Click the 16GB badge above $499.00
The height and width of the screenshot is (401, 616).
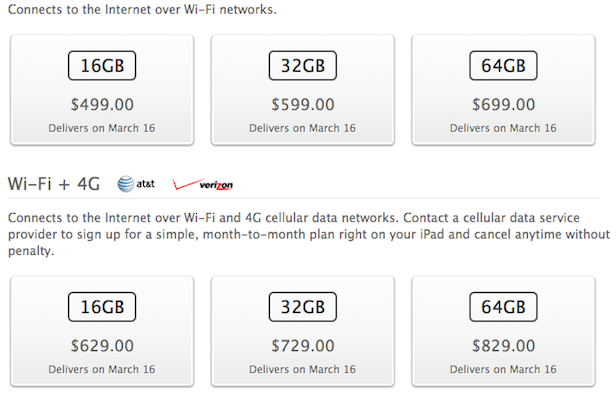pyautogui.click(x=101, y=67)
